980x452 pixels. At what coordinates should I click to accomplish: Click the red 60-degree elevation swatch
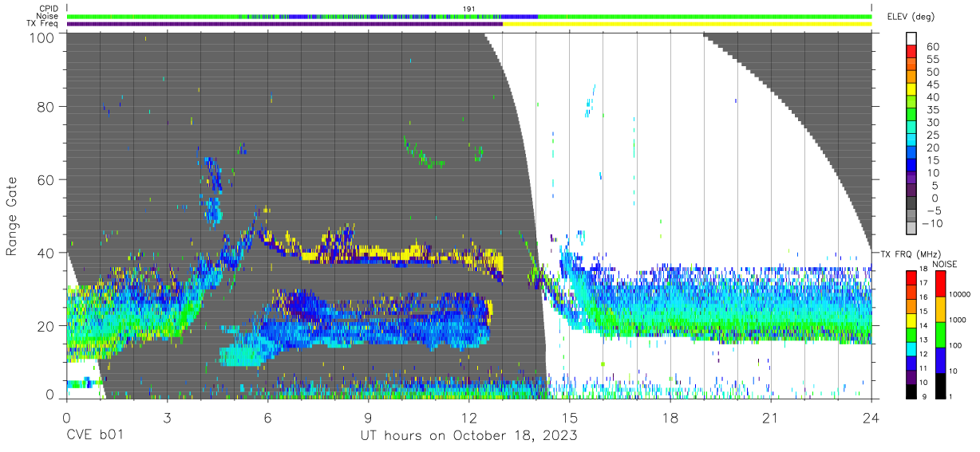click(912, 51)
